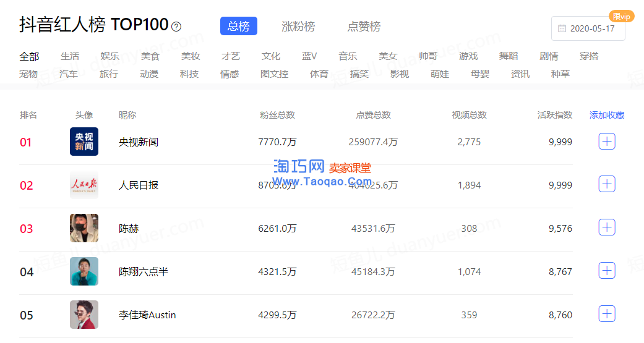
Task: Open the 陈翔六点半 nickname
Action: tap(144, 271)
